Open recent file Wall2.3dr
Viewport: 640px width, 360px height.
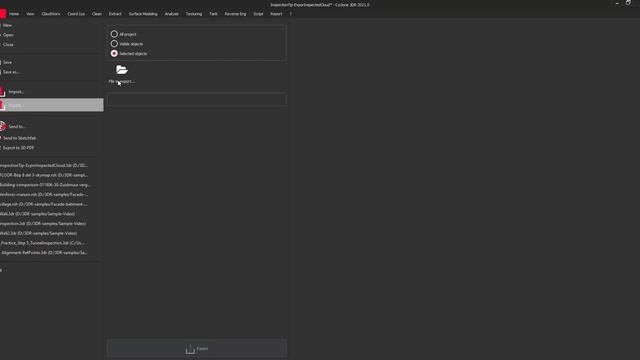point(38,233)
